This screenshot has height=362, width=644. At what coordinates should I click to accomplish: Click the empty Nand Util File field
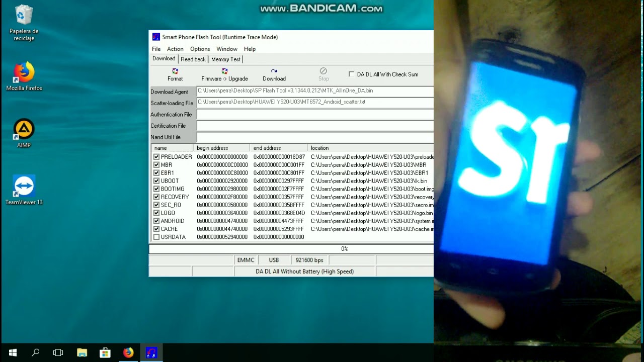(x=315, y=137)
